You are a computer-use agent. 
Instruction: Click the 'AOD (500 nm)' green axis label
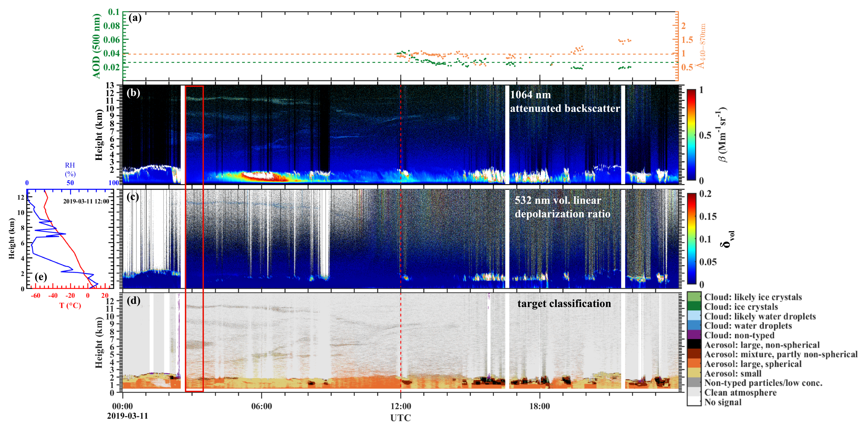(97, 46)
